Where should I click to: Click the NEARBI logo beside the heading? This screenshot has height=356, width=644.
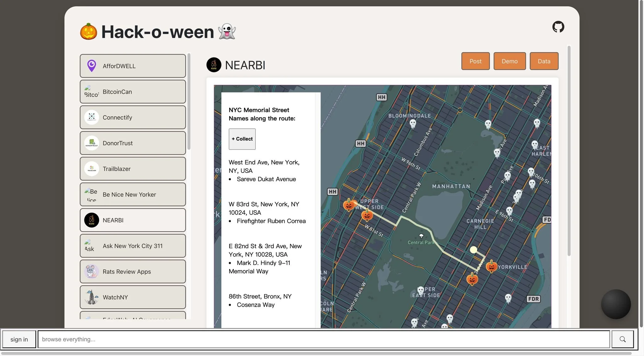214,65
